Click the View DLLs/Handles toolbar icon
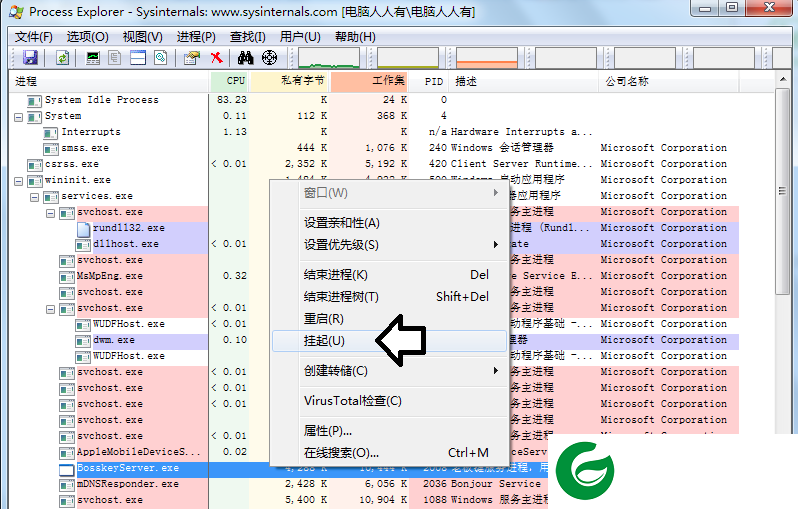Screen dimensions: 798x509 [x=161, y=58]
